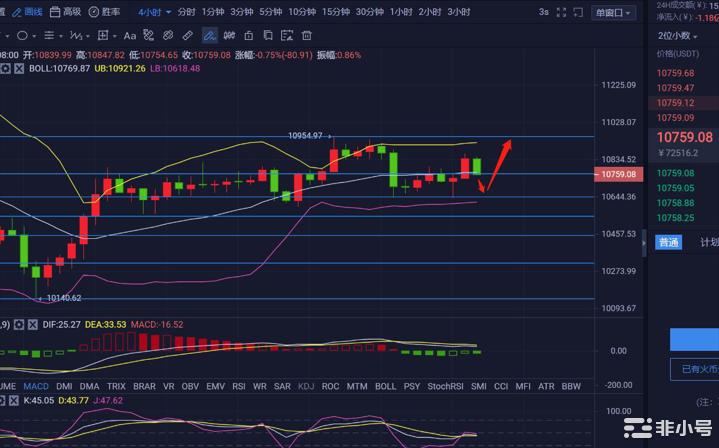Switch to the 3分钟 timeframe
719x448 pixels.
tap(242, 12)
